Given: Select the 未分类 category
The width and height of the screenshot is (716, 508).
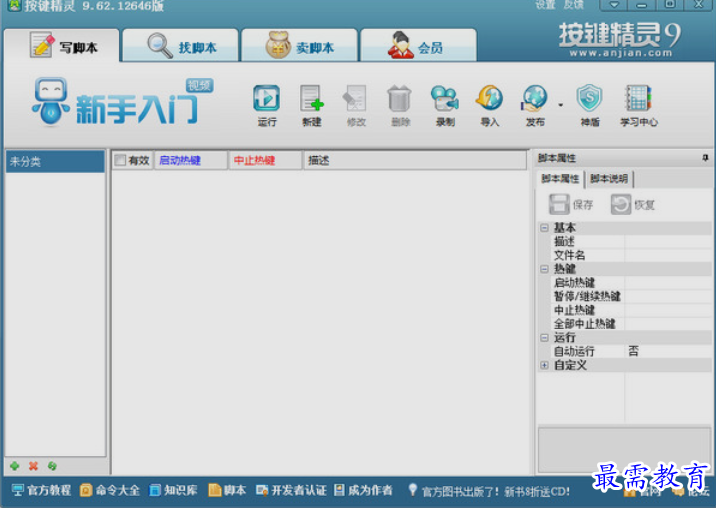Looking at the screenshot, I should pos(55,161).
